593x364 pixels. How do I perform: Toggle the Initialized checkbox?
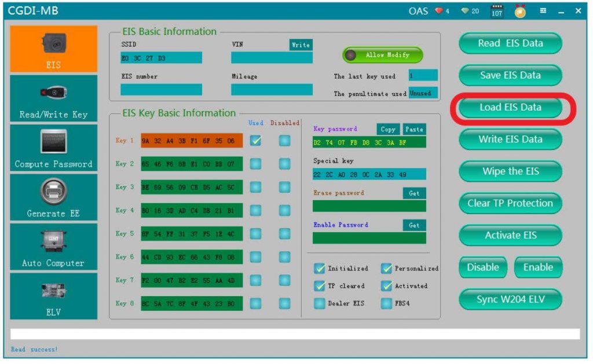pos(320,269)
